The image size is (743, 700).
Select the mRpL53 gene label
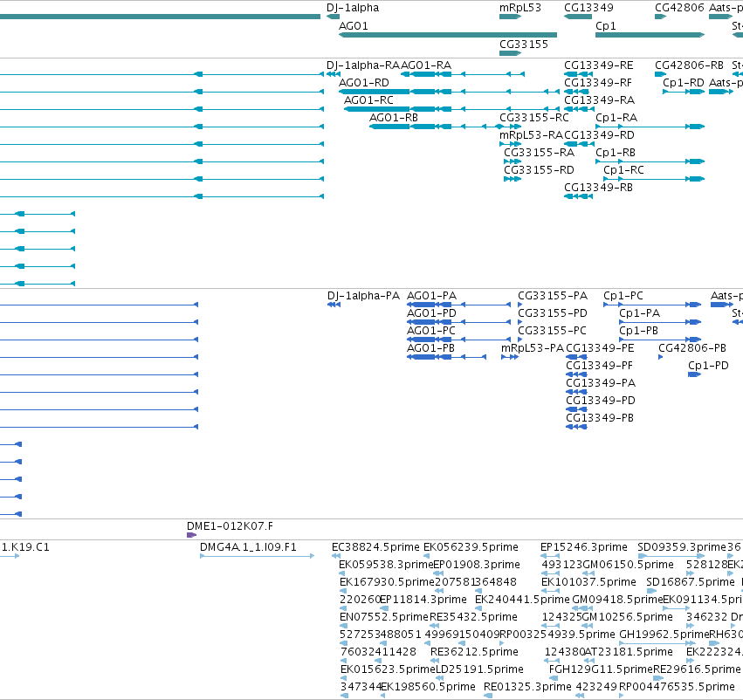(519, 8)
